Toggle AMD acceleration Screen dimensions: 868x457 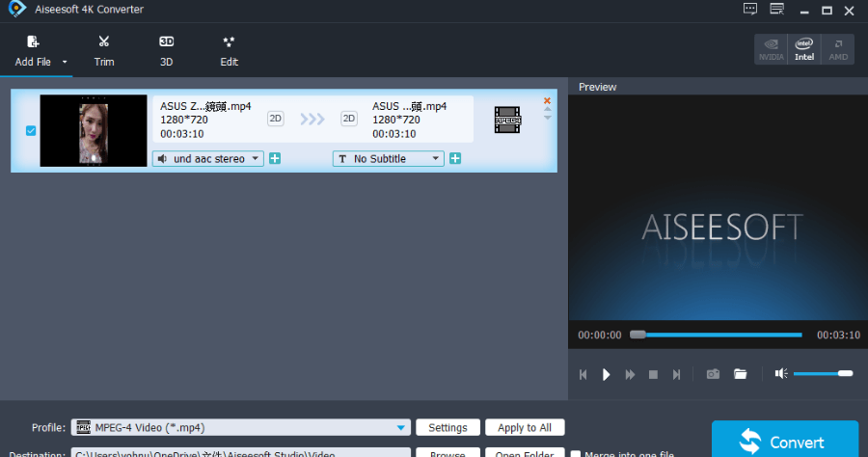click(837, 49)
